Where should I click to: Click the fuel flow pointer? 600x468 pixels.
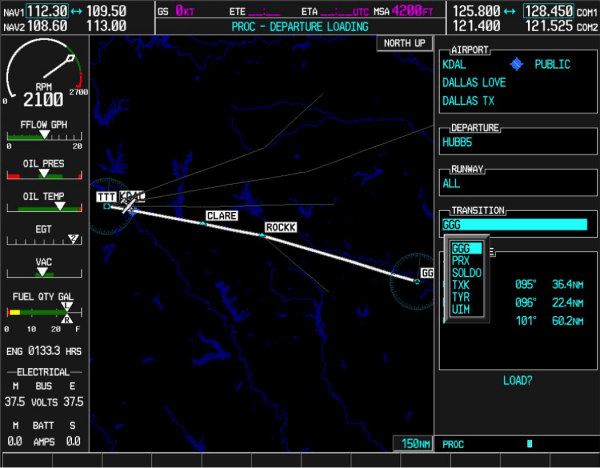[45, 134]
